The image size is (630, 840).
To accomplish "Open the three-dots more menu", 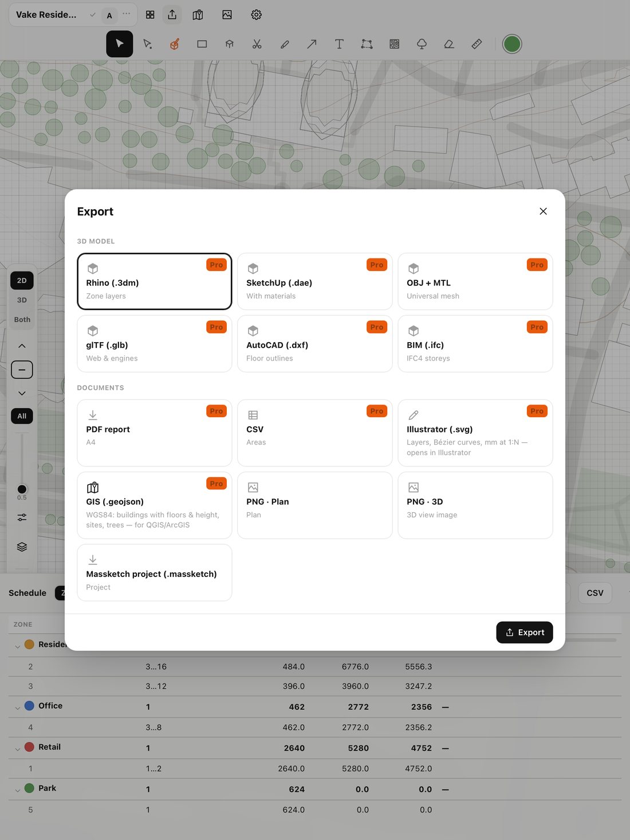I will pos(127,14).
